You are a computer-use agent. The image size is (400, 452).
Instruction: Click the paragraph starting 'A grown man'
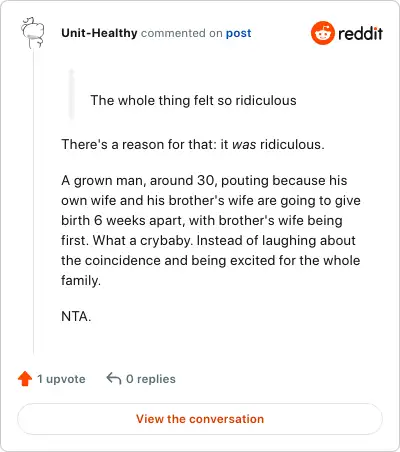click(211, 230)
